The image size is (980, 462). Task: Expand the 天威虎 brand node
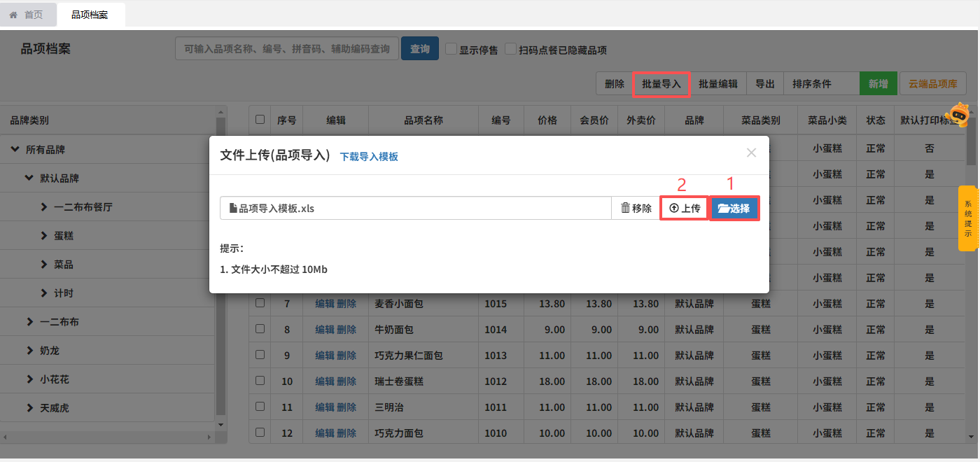[30, 408]
